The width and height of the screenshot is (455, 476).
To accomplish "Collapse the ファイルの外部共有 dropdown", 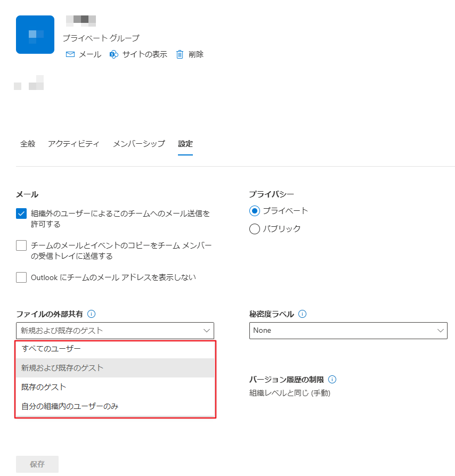I will pos(207,331).
